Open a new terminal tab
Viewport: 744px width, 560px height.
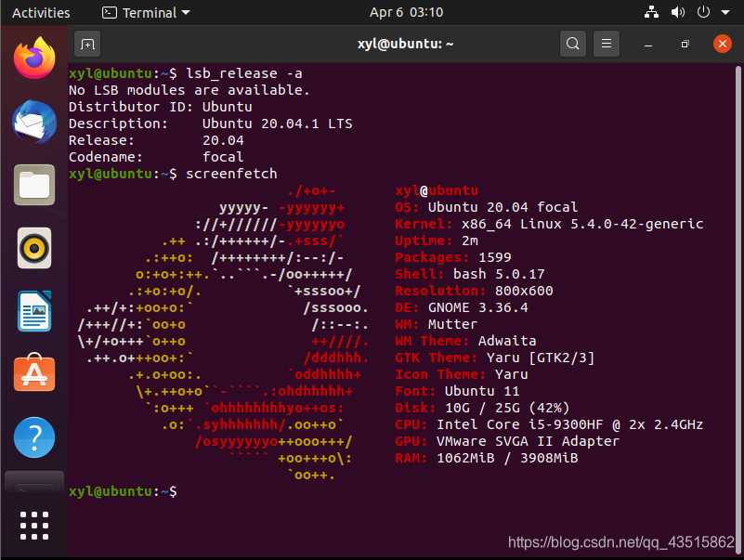tap(87, 45)
